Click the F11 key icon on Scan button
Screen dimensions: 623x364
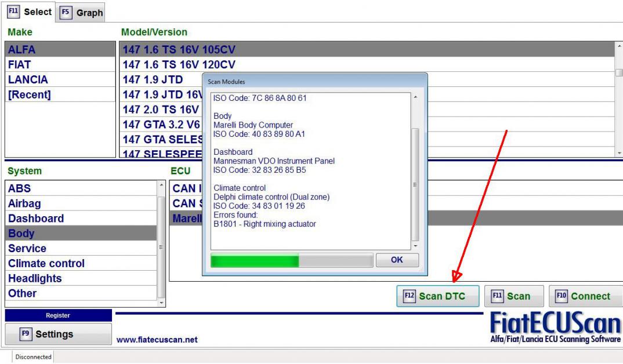pos(497,296)
